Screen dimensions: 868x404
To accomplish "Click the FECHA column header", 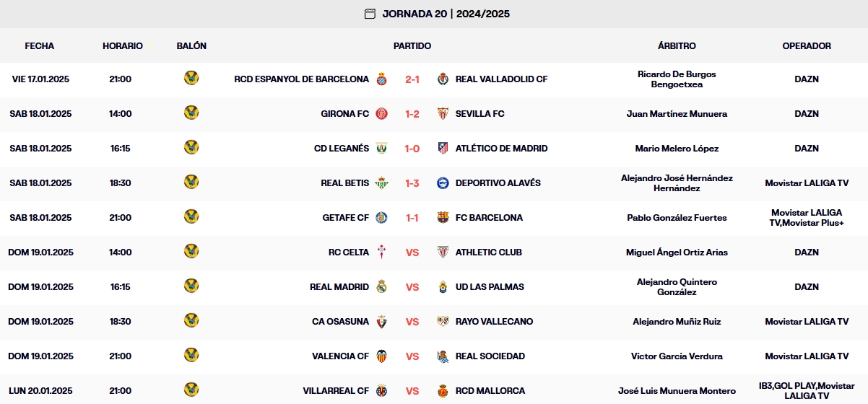I will pos(40,45).
